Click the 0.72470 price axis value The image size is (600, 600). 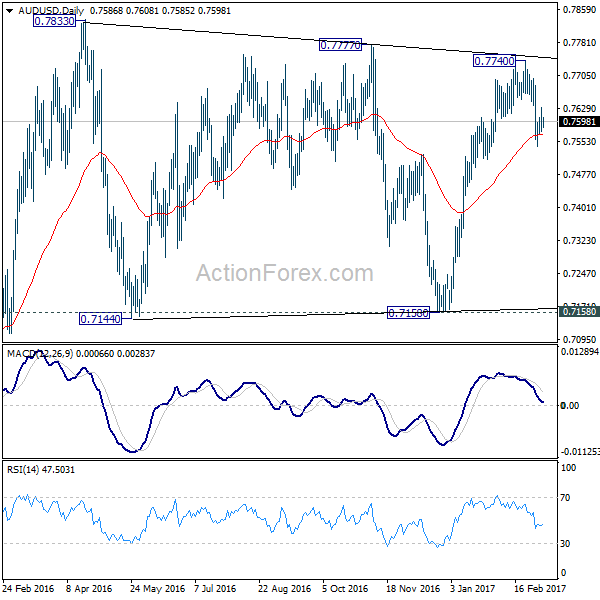579,274
